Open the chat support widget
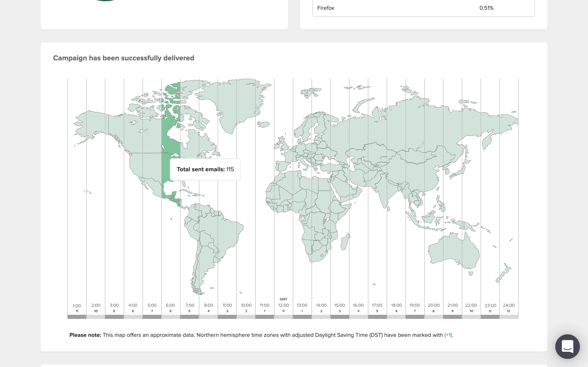The image size is (588, 367). (x=567, y=346)
